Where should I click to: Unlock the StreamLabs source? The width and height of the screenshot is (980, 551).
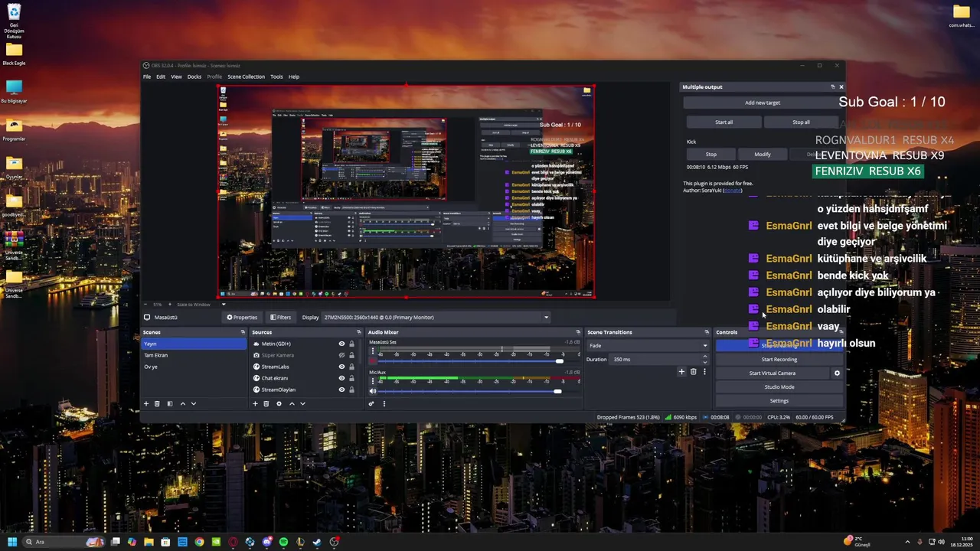(351, 367)
